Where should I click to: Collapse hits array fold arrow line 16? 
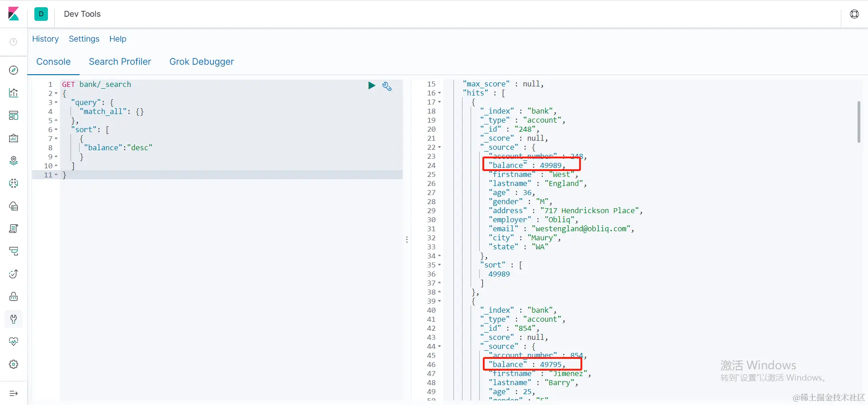tap(439, 93)
